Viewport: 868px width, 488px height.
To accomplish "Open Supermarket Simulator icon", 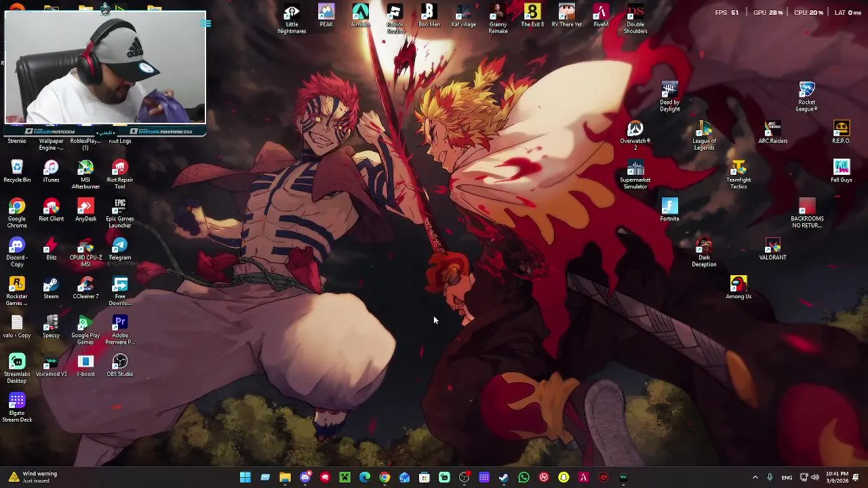I will tap(635, 174).
